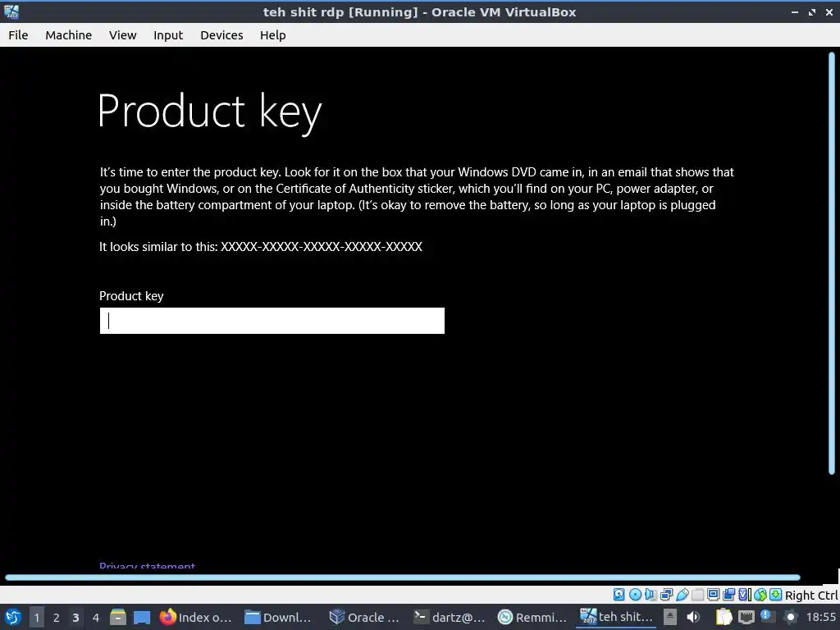Open the clipboard manager tray icon
The width and height of the screenshot is (840, 630).
pyautogui.click(x=724, y=617)
